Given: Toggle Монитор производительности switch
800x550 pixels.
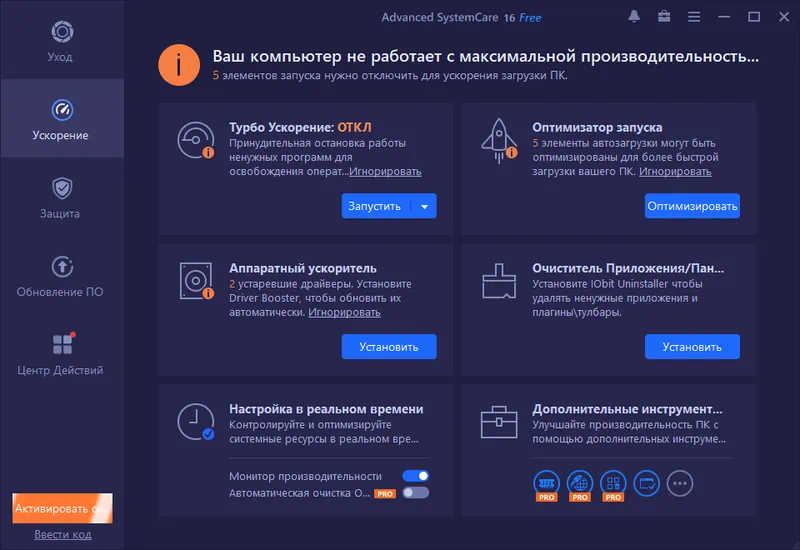Looking at the screenshot, I should 416,476.
